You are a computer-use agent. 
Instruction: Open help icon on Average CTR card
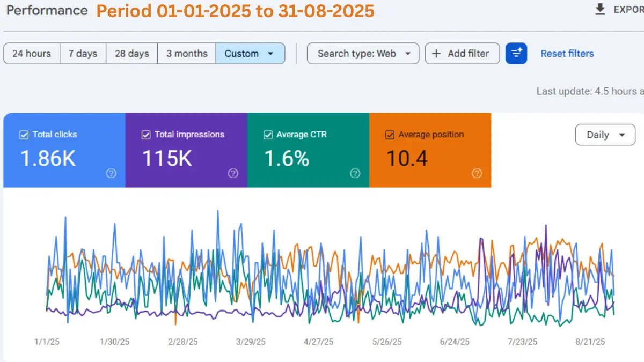pos(355,173)
